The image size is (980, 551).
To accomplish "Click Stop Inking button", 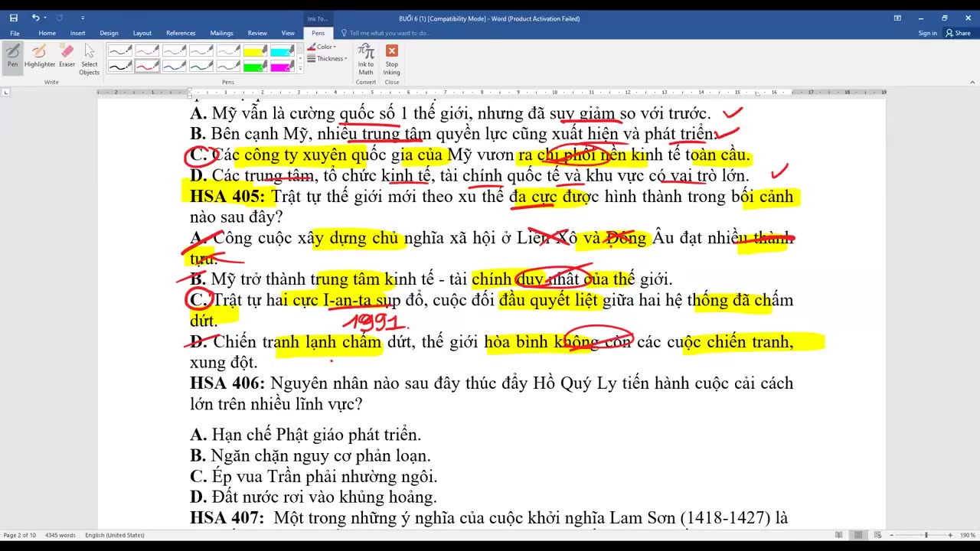I will pos(391,60).
